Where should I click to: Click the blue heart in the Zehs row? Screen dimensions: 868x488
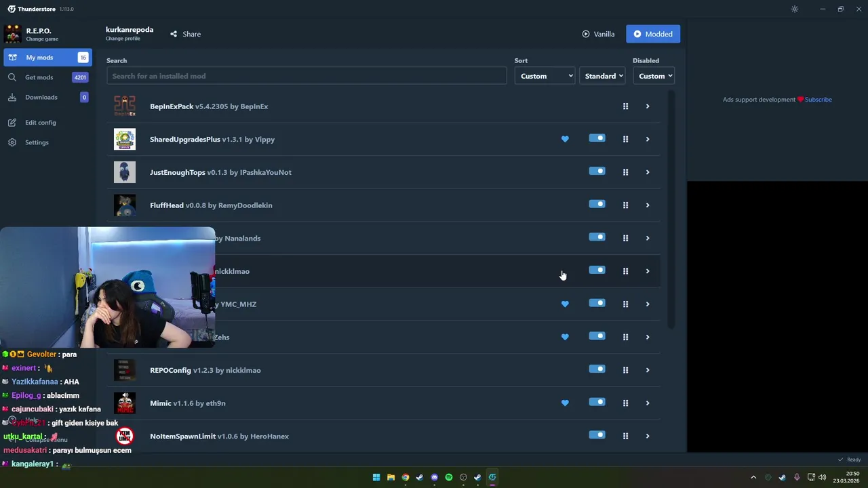tap(565, 337)
